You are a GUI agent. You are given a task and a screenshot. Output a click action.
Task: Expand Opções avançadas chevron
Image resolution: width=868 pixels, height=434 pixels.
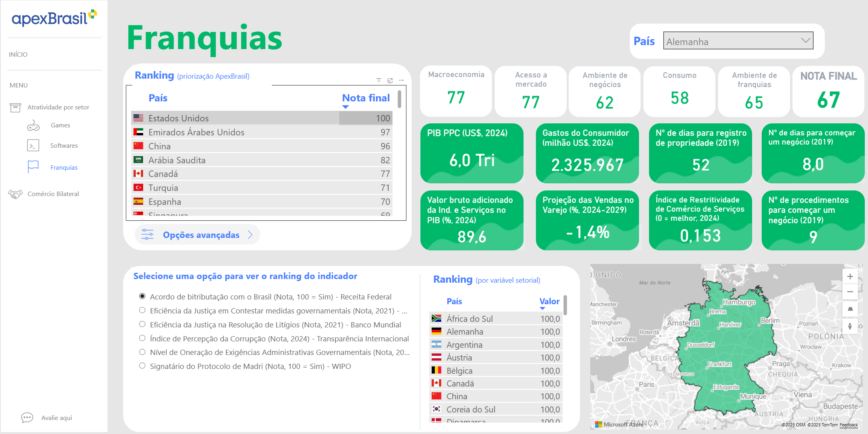pyautogui.click(x=250, y=235)
